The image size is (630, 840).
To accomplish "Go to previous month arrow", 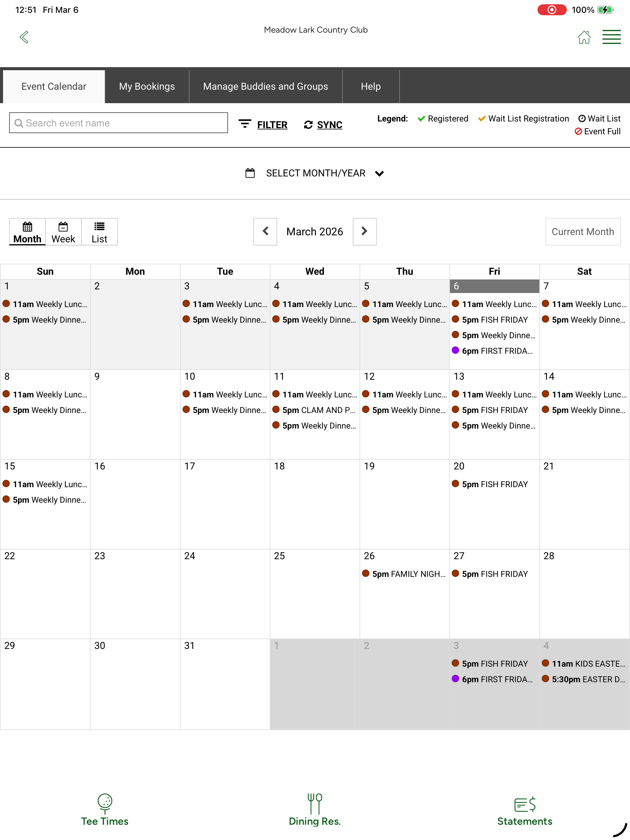I will click(266, 231).
